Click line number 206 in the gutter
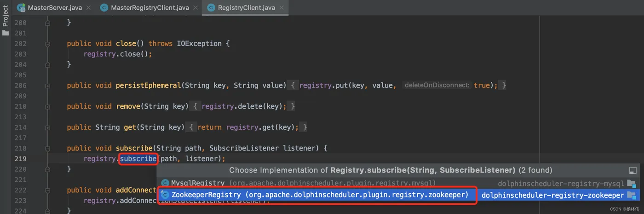 [20, 86]
